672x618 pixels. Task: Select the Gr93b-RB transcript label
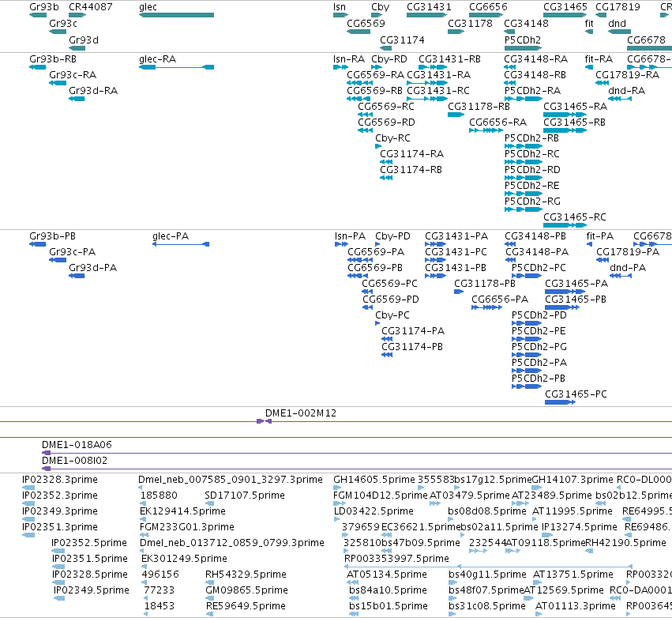pos(53,58)
